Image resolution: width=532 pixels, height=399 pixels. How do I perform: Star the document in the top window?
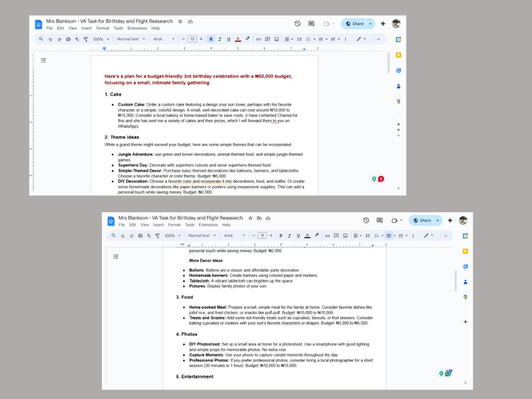pos(180,21)
